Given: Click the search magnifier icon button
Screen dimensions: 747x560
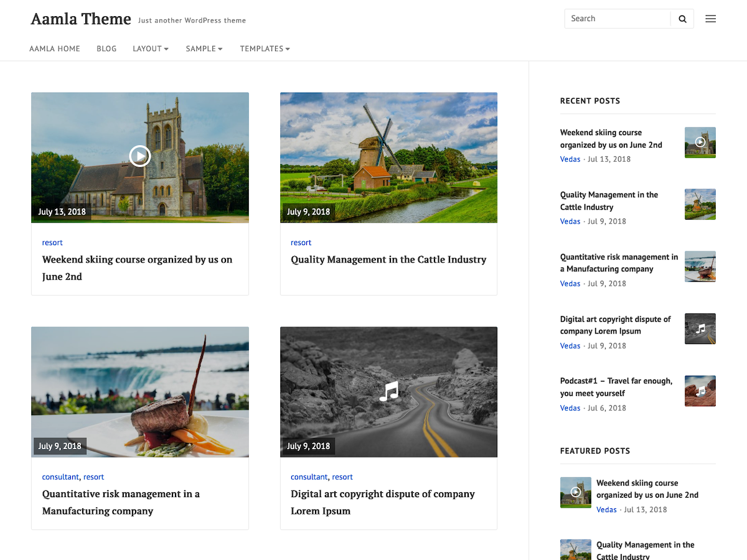Looking at the screenshot, I should [682, 19].
